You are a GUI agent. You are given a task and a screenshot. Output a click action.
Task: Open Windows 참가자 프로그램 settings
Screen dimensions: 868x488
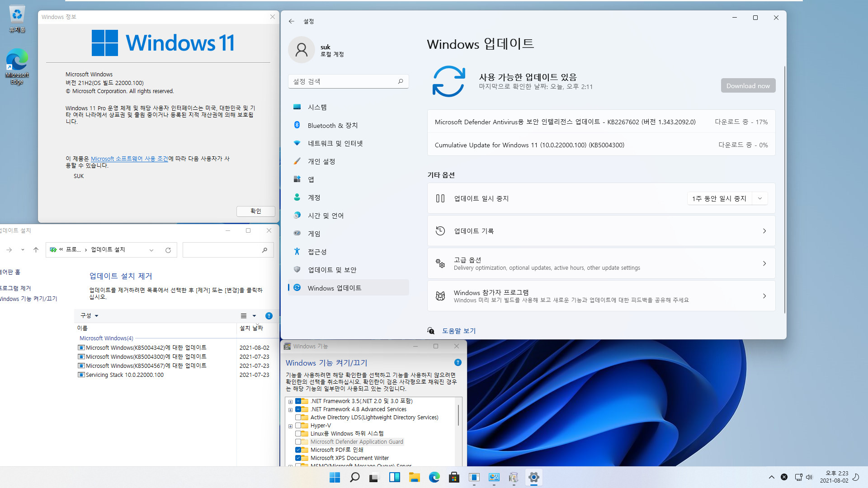(x=601, y=296)
